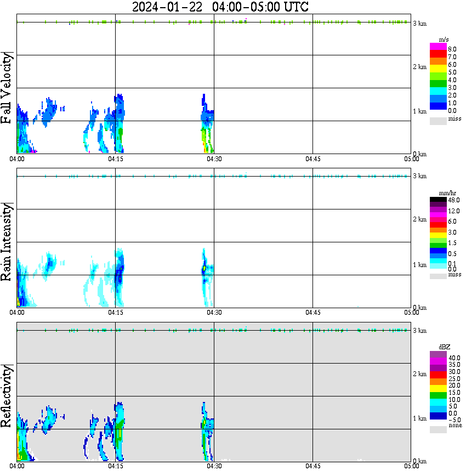This screenshot has width=466, height=476.
Task: Click the 04:15 echo column in Fall Velocity panel
Action: point(120,123)
